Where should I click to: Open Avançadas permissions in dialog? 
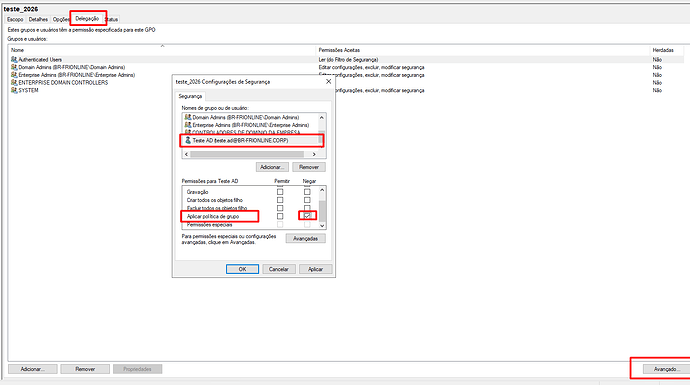click(305, 238)
